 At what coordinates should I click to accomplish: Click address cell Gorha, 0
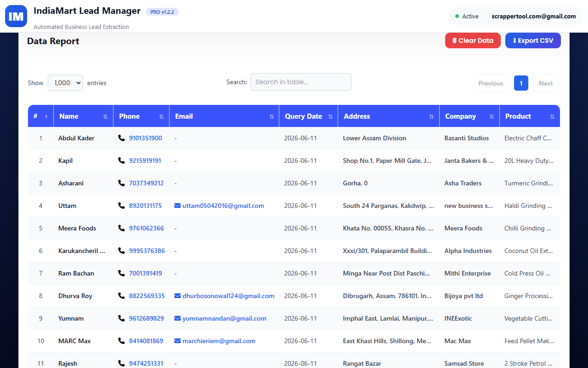point(355,183)
